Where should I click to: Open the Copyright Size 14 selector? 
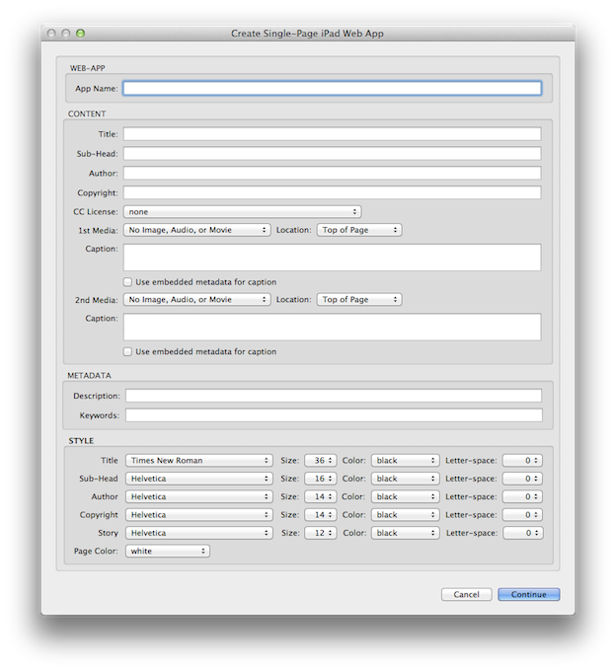321,515
